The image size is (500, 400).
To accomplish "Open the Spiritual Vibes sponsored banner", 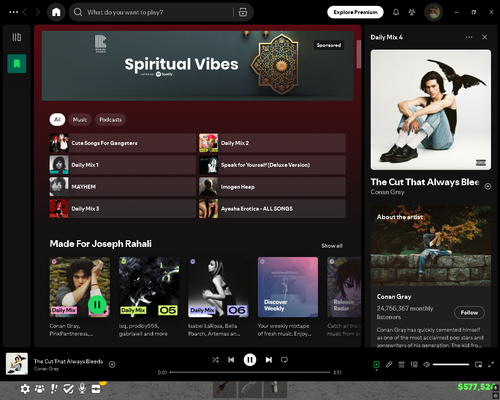I will point(197,66).
